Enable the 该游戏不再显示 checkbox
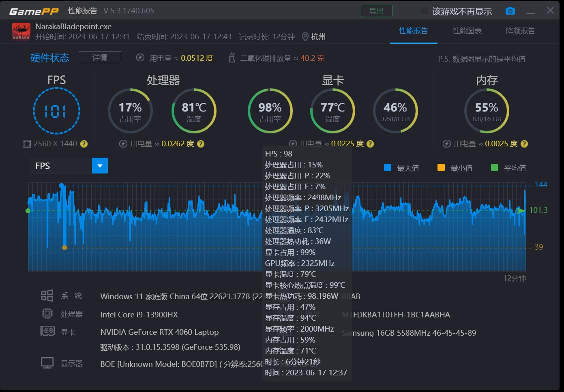Viewport: 564px width, 392px height. point(425,12)
